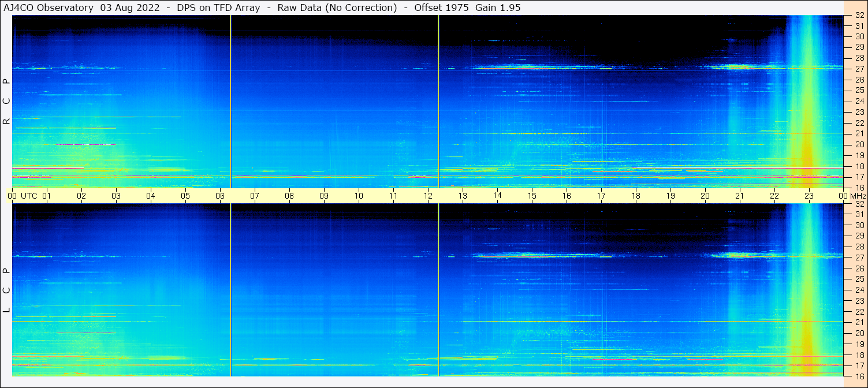
Task: Click the vertical marker line after 12 in LCP panel
Action: click(438, 290)
